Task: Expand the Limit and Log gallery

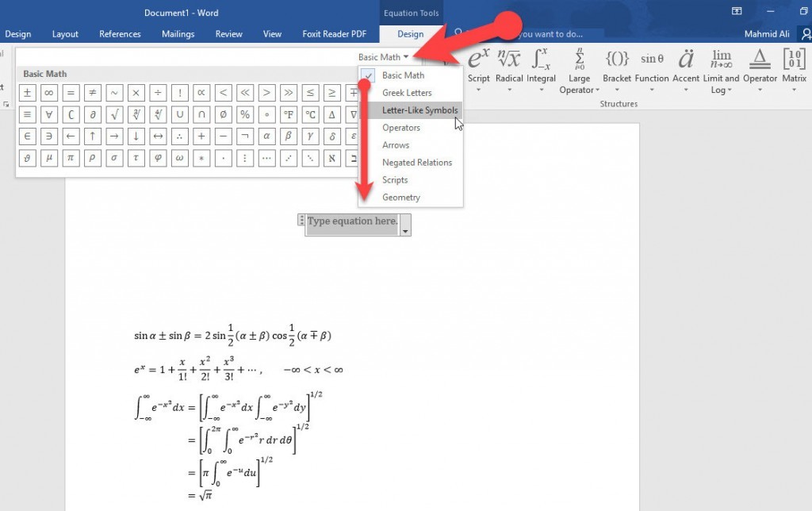Action: (721, 71)
